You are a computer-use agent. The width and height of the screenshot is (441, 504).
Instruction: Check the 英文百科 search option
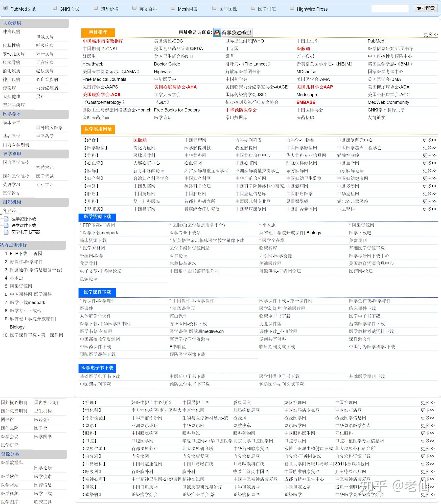click(134, 8)
